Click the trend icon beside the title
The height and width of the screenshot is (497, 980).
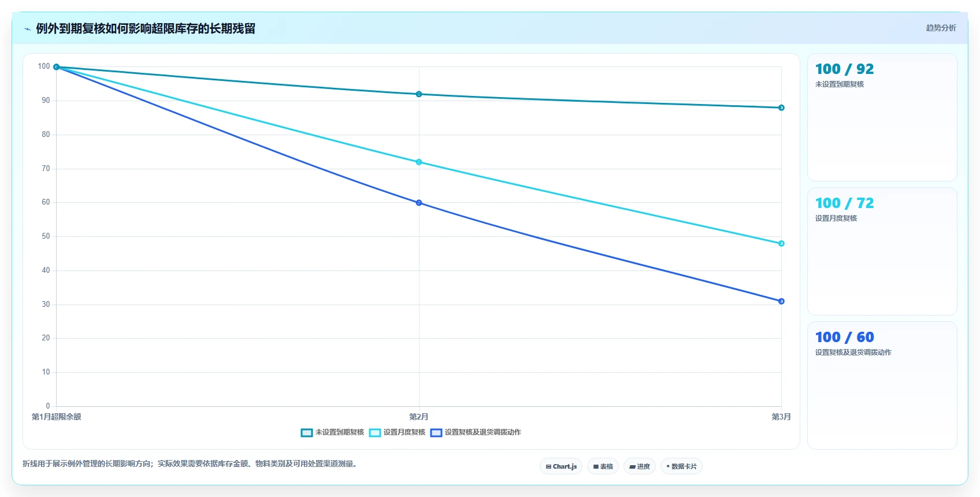coord(27,29)
